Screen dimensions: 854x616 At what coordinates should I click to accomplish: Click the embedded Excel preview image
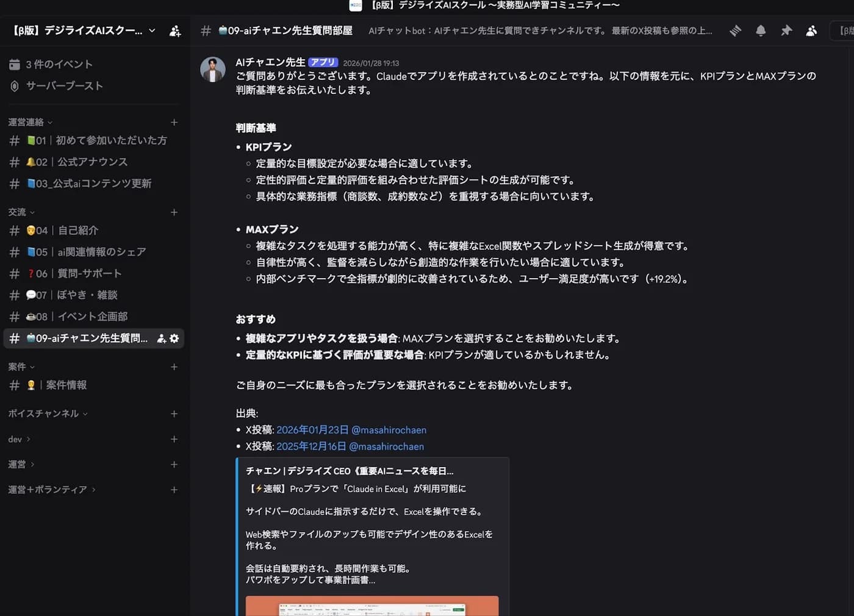coord(372,606)
